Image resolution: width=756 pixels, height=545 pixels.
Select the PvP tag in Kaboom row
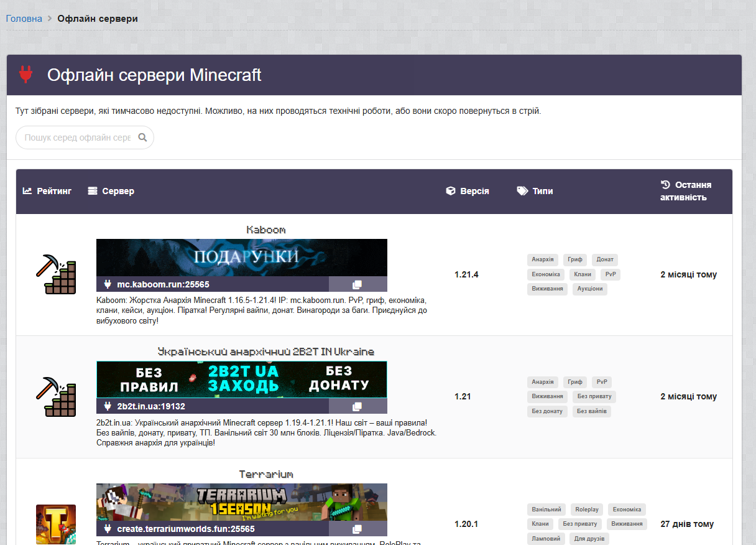[x=611, y=274]
